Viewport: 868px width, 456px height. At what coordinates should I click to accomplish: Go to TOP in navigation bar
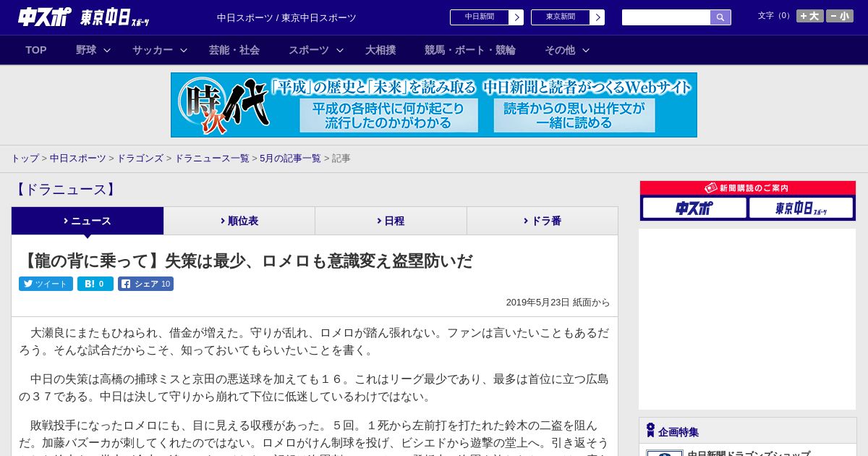pos(36,50)
